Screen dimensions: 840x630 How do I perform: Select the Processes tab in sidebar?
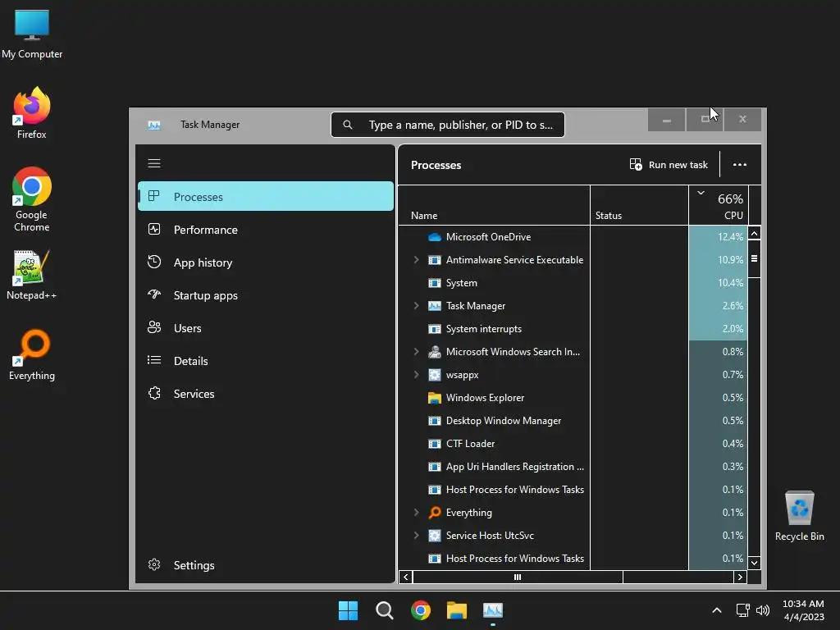266,197
